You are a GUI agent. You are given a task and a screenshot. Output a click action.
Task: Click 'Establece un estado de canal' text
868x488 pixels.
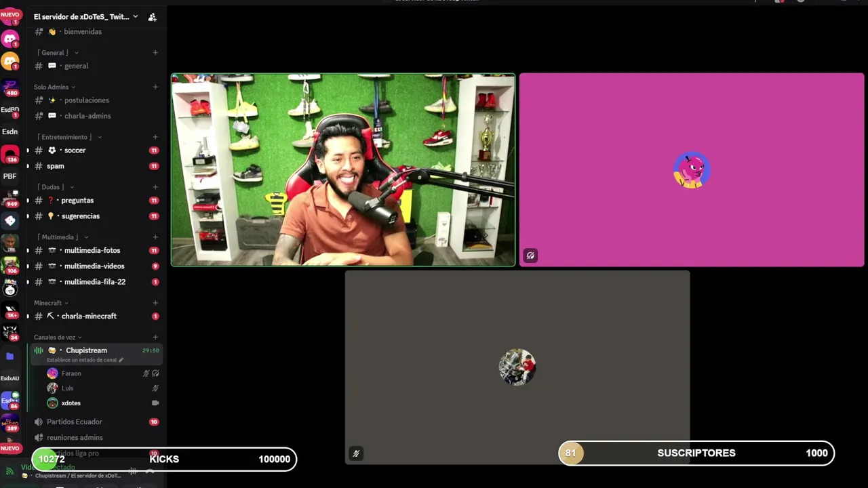(82, 360)
